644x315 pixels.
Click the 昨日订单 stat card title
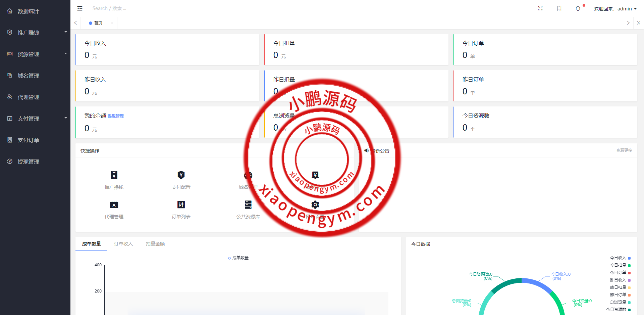(473, 80)
